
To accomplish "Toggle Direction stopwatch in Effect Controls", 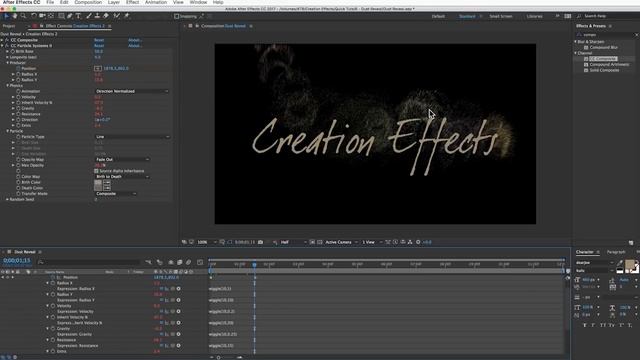I will (x=18, y=120).
